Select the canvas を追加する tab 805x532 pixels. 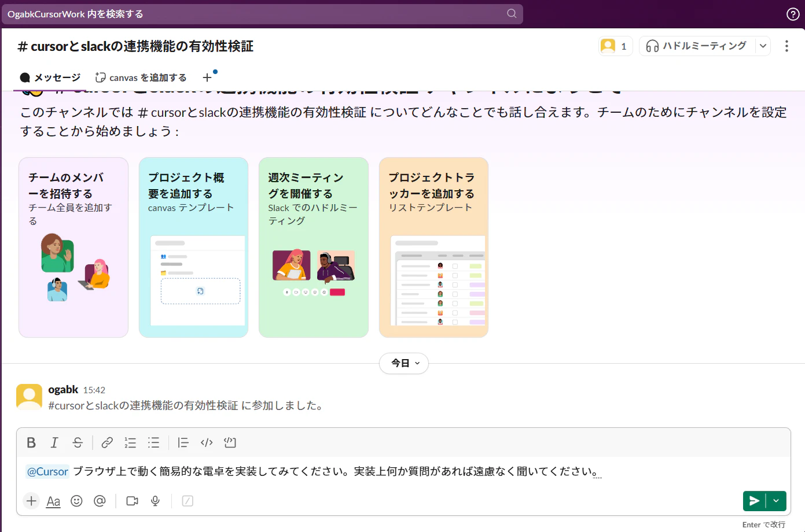click(141, 77)
